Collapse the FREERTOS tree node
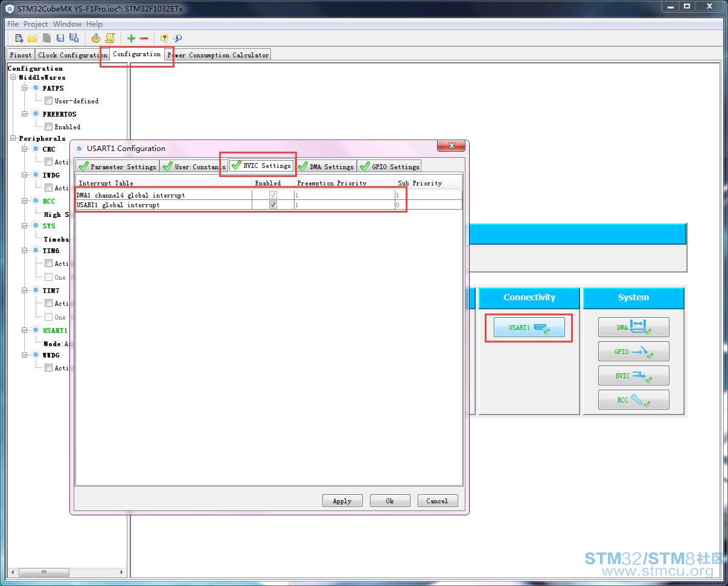Viewport: 728px width, 586px height. [25, 114]
